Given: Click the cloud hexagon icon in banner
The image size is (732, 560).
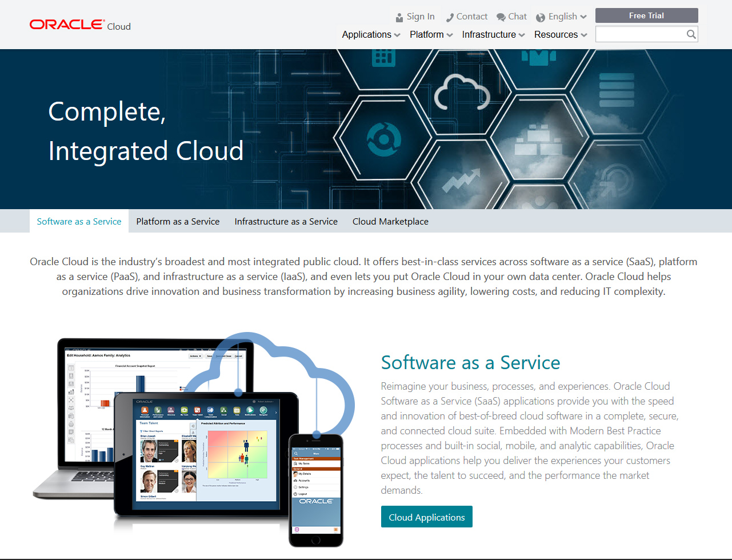Looking at the screenshot, I should click(x=462, y=91).
